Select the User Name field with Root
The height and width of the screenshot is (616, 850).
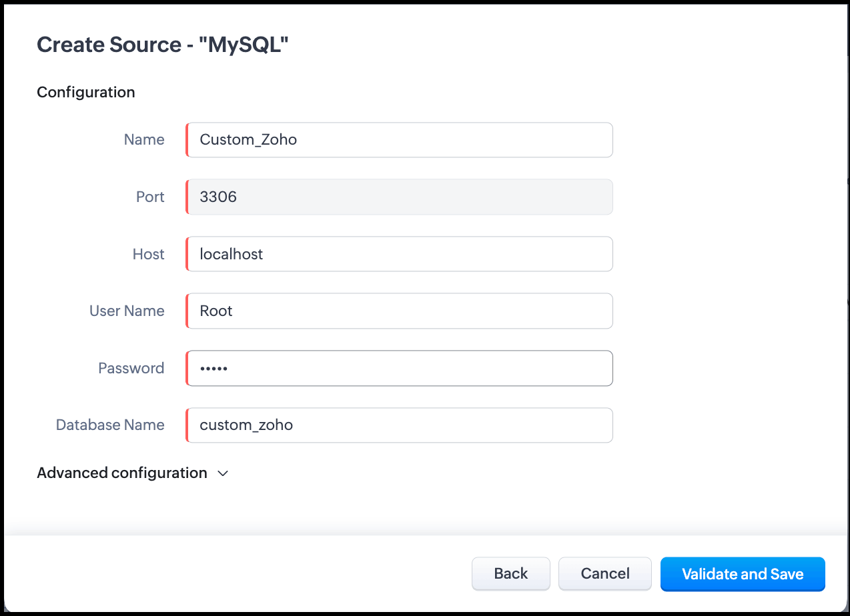click(x=399, y=311)
